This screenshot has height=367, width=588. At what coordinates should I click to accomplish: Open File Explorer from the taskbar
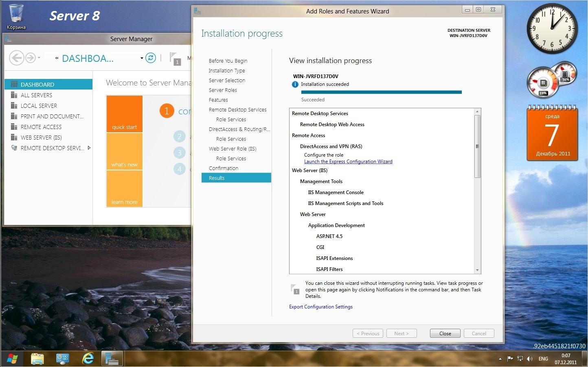coord(37,358)
